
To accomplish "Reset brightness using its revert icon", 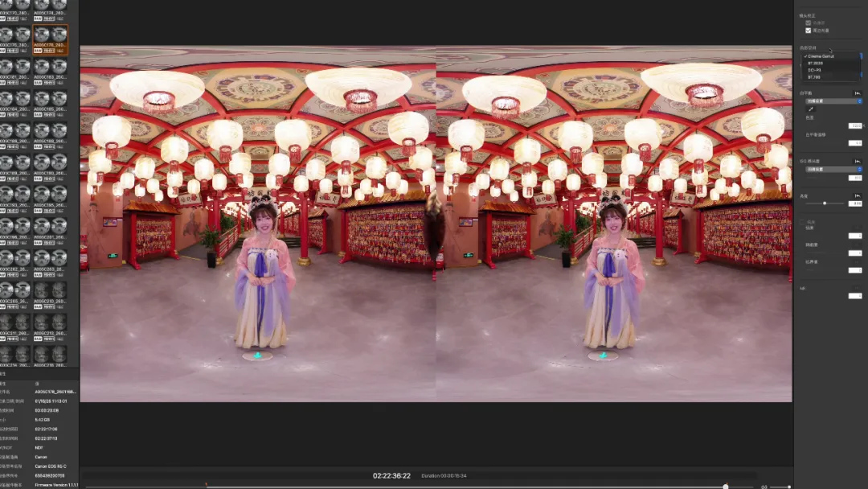I will (857, 195).
